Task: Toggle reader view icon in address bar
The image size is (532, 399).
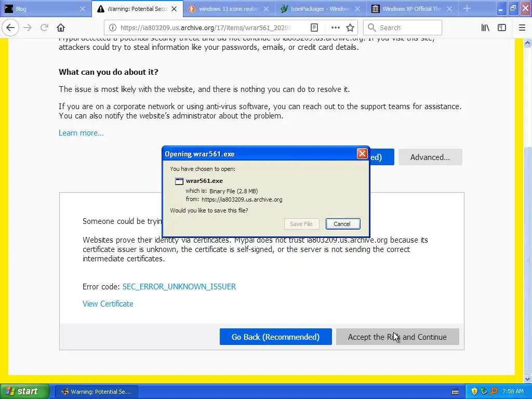Action: point(314,28)
